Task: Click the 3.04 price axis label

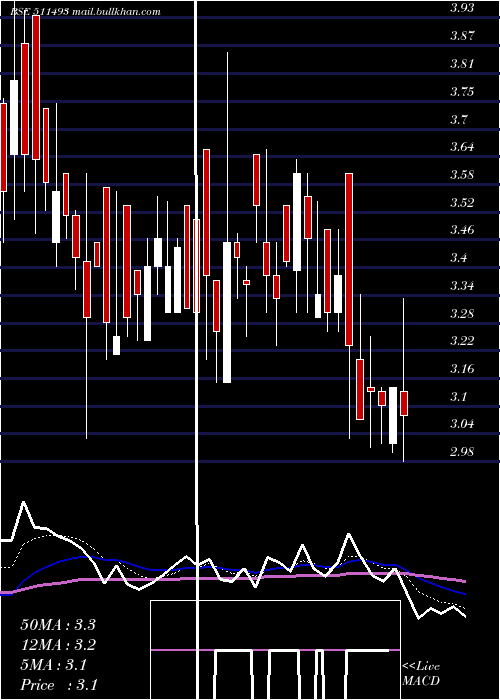Action: (462, 423)
